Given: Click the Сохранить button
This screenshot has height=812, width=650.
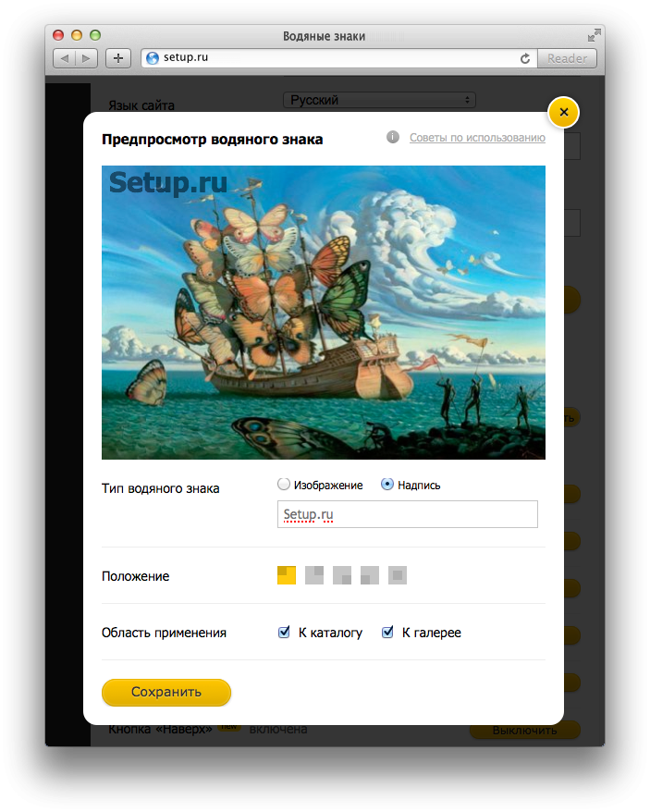Looking at the screenshot, I should pyautogui.click(x=166, y=693).
